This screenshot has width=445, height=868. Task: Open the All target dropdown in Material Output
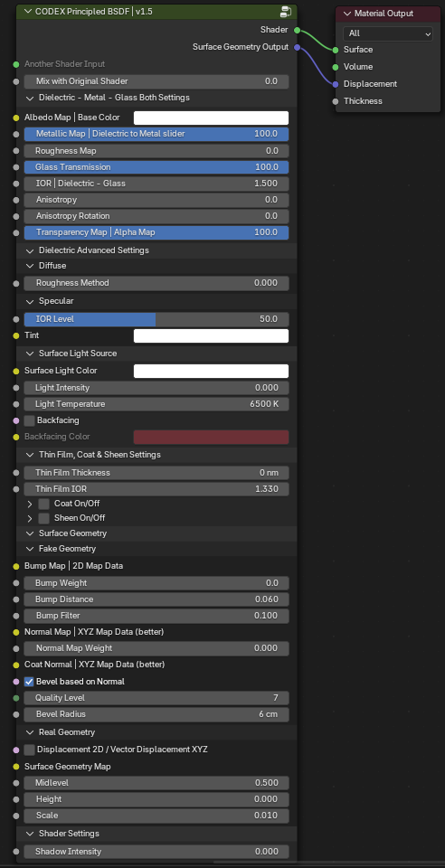387,33
